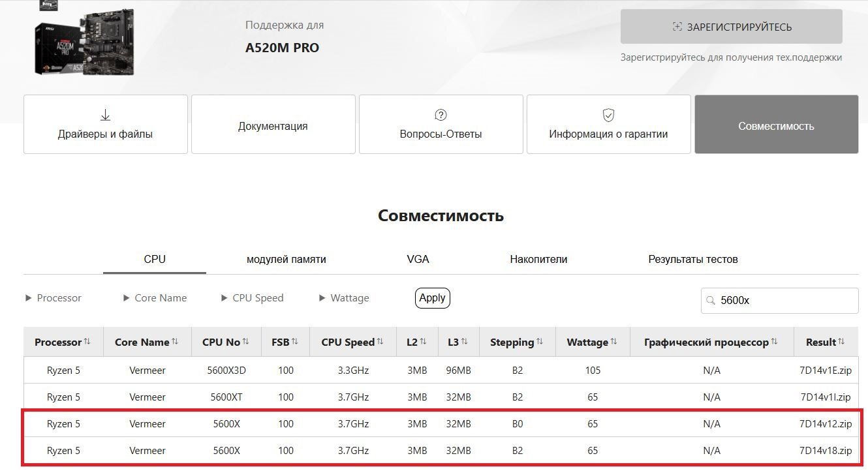The image size is (868, 471).
Task: Open the Совместимость section
Action: 777,125
